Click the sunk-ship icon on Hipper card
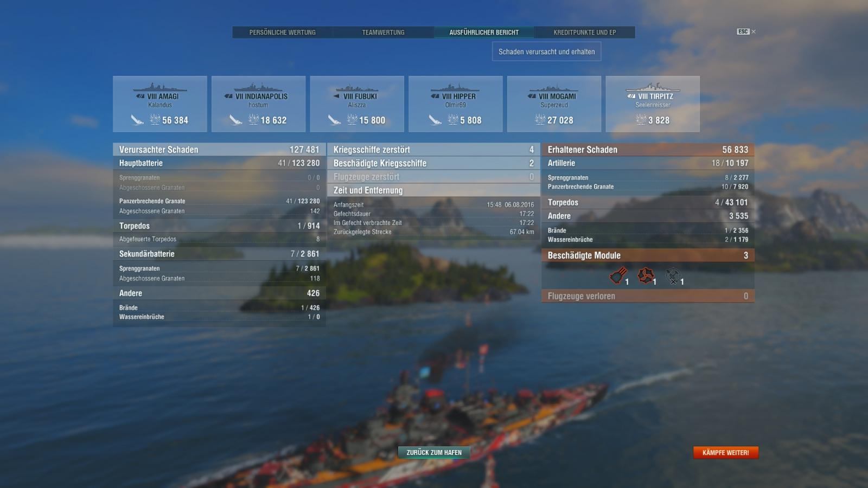Screen dimensions: 868x488 click(x=435, y=120)
